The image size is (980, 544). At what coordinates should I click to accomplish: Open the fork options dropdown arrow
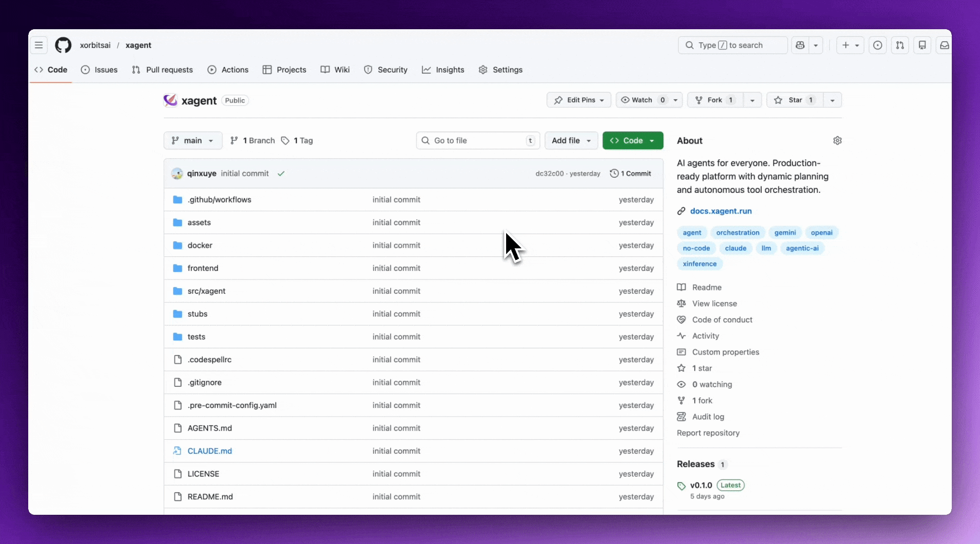(752, 100)
